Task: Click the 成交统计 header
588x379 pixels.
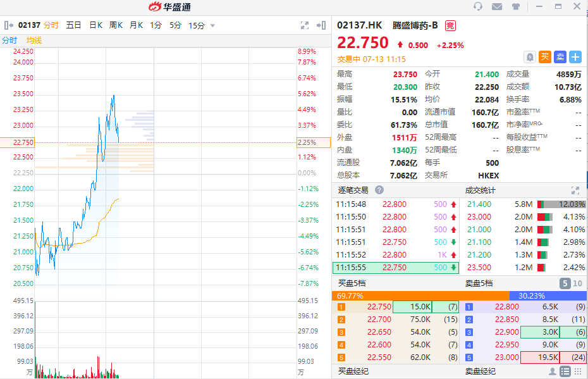Action: pos(481,190)
